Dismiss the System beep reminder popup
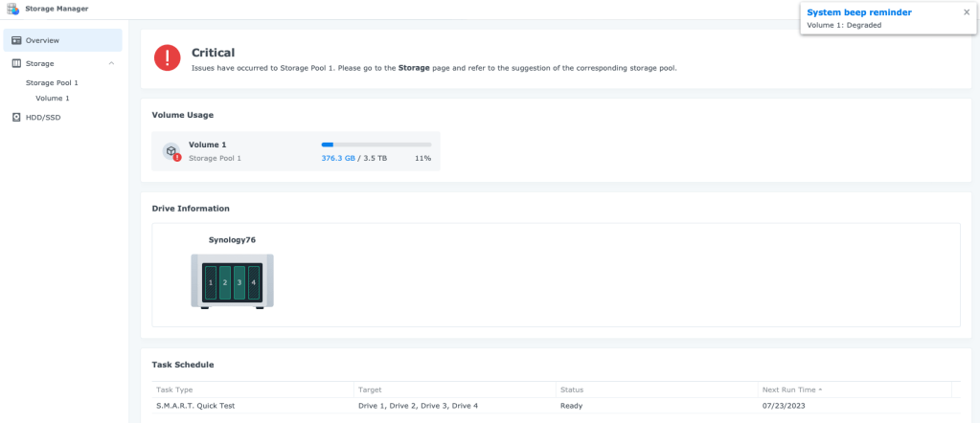 pos(967,12)
